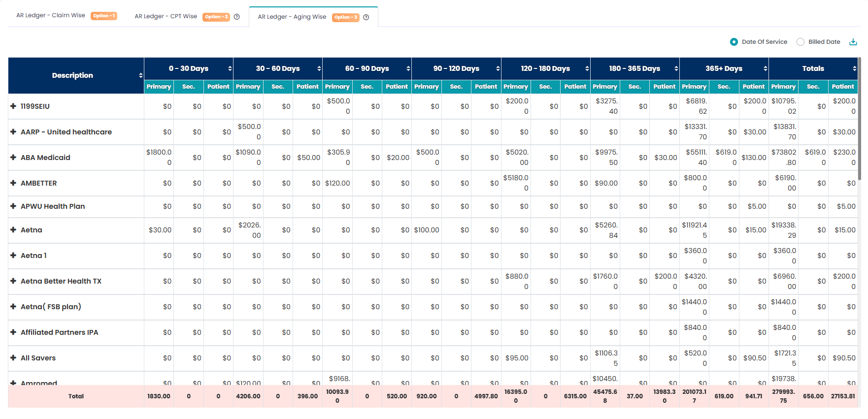Sort the 0 - 30 Days column
868x419 pixels.
tap(230, 68)
